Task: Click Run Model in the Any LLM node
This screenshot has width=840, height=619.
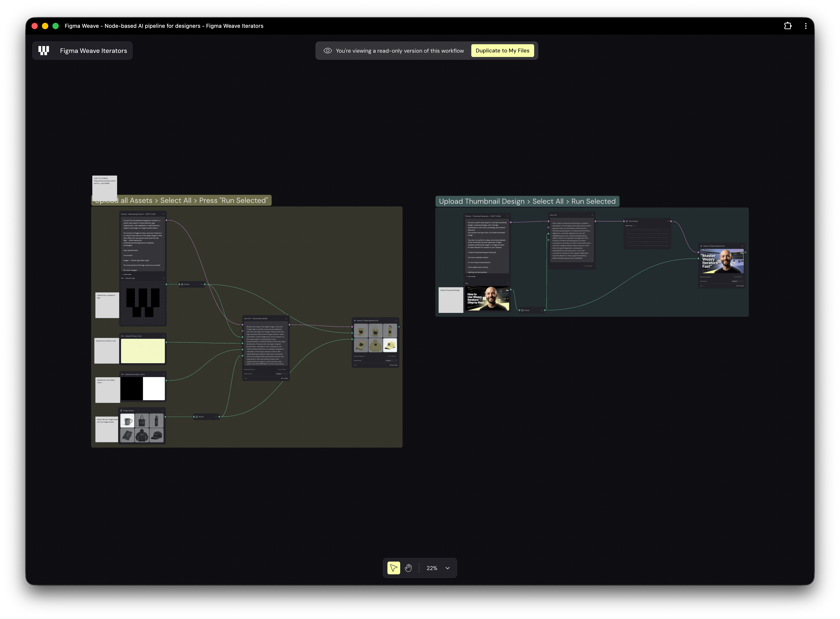Action: [x=588, y=266]
